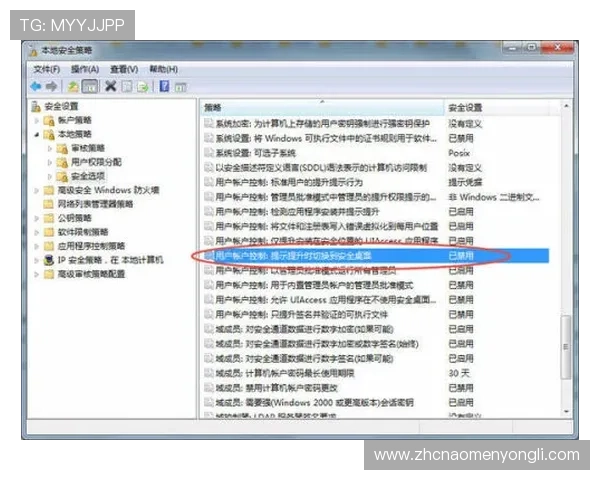Select the 应用程序控制策略 tree item

click(x=91, y=246)
